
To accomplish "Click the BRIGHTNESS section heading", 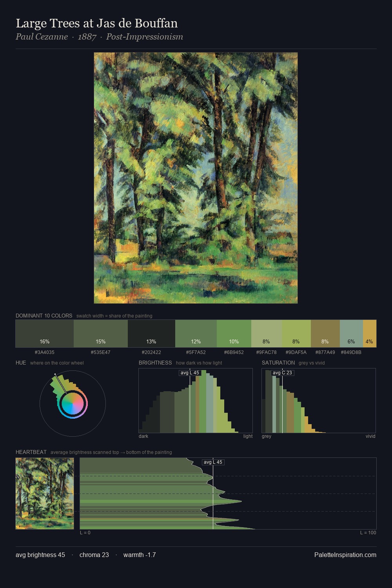I will tap(155, 363).
